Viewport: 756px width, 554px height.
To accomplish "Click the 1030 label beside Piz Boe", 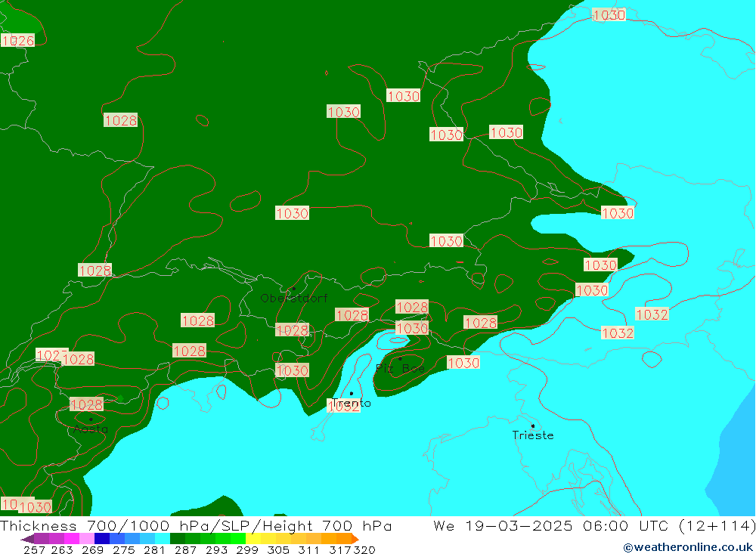I will point(463,363).
